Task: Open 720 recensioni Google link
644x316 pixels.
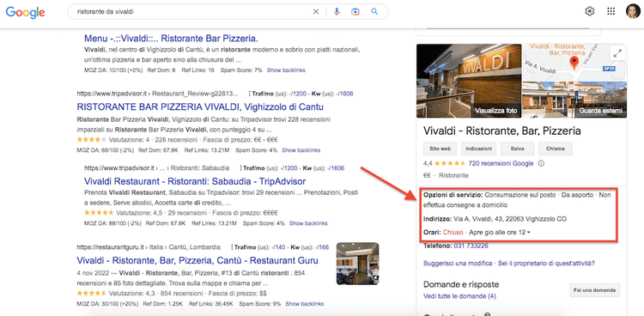Action: (x=501, y=163)
